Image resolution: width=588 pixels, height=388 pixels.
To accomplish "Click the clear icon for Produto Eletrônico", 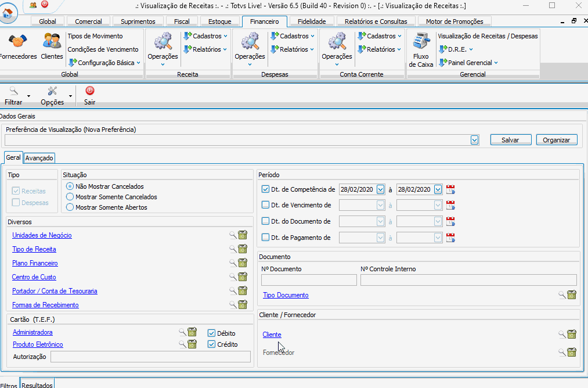I will pos(192,344).
